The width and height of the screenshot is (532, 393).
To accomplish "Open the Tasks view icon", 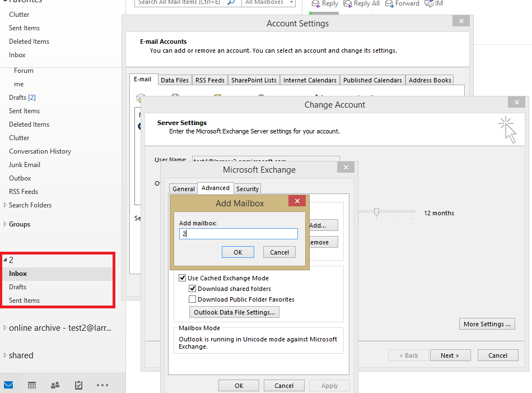I will coord(78,385).
